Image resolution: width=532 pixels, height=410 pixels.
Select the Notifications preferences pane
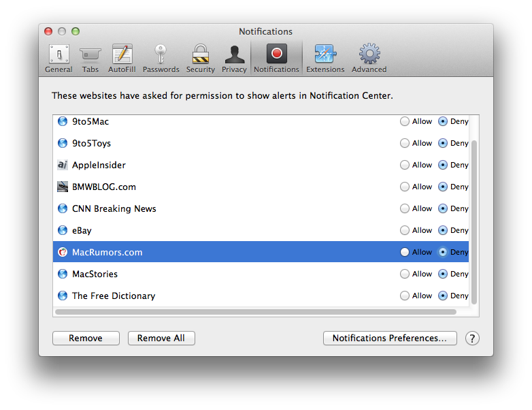point(276,58)
